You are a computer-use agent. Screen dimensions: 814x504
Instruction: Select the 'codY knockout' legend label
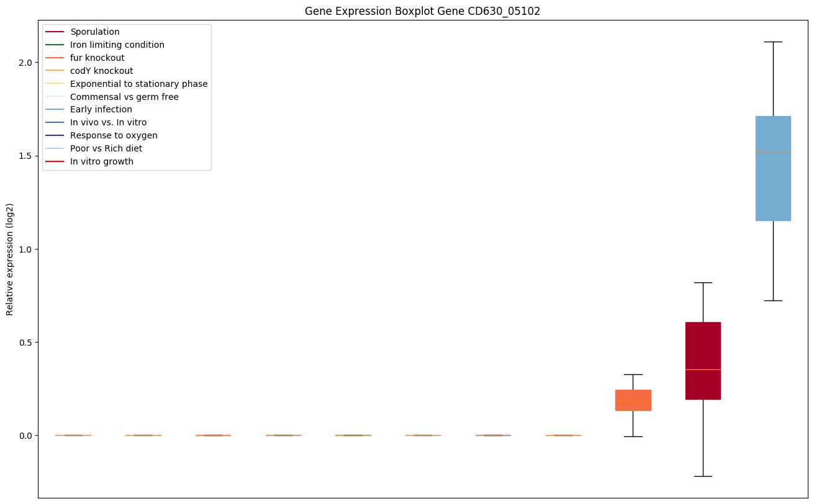101,71
